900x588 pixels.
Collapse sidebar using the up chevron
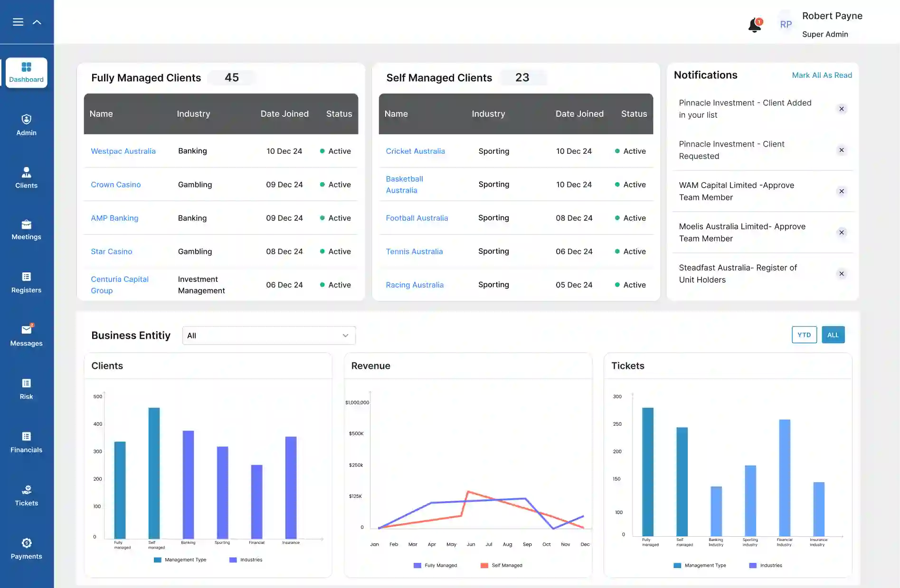coord(37,22)
